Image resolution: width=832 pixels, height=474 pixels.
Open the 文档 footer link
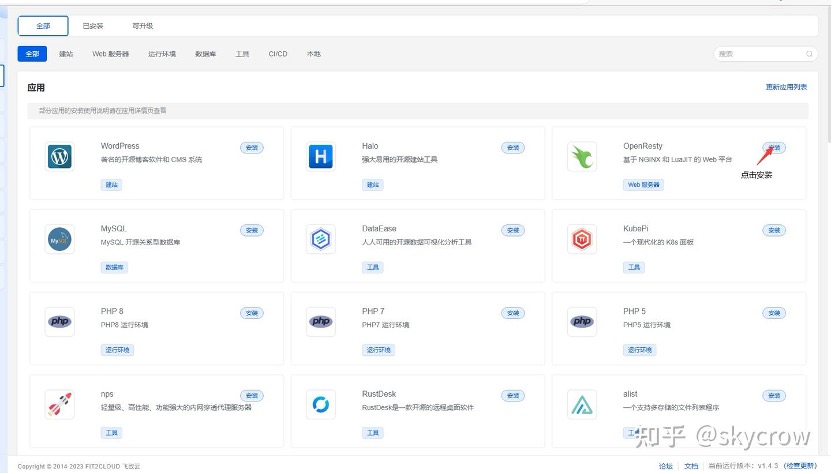click(691, 466)
